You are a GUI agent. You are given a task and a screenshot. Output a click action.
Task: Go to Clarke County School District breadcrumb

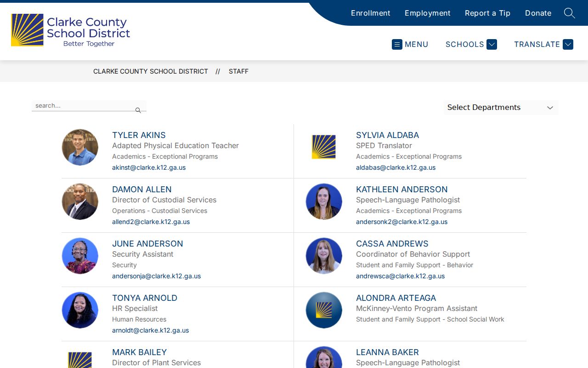point(151,71)
